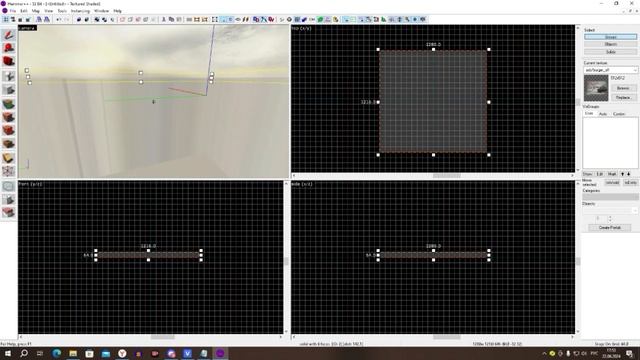Select the Apply Decals tool
This screenshot has height=360, width=640.
8,131
